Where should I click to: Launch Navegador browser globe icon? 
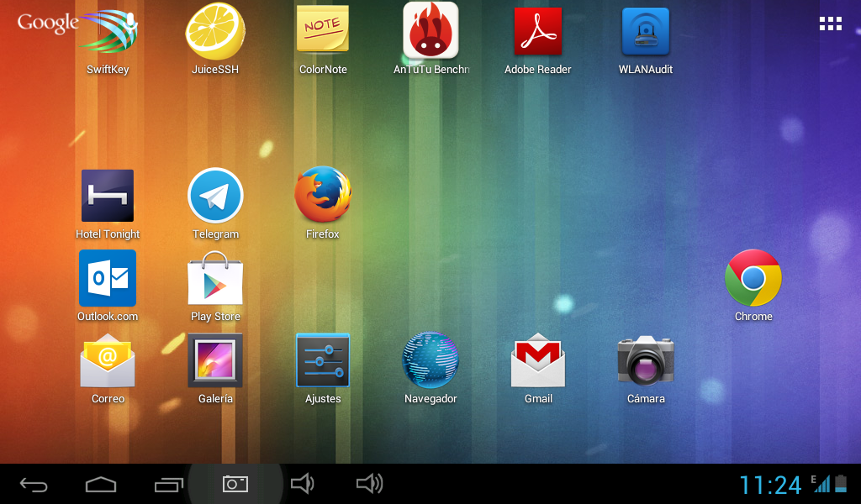pyautogui.click(x=430, y=369)
